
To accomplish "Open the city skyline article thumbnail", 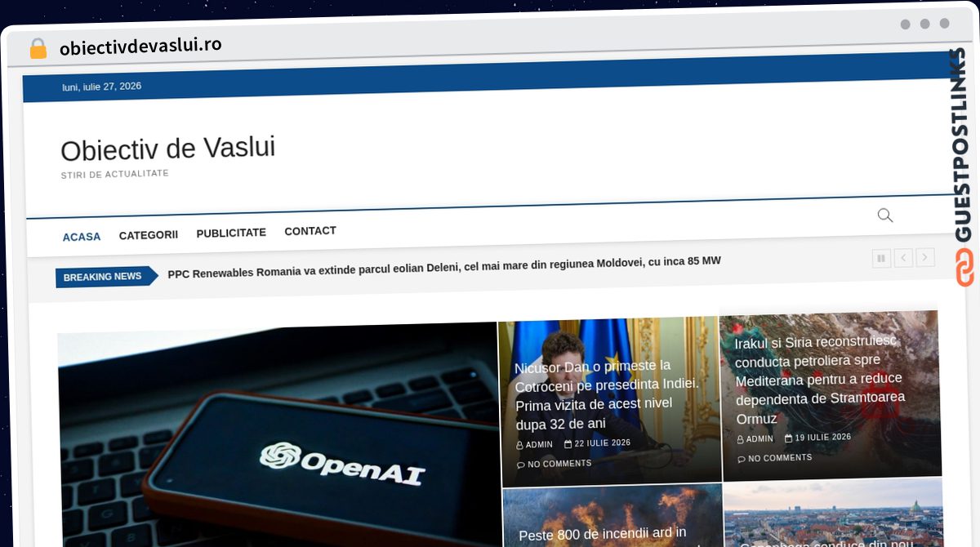I will click(x=833, y=513).
